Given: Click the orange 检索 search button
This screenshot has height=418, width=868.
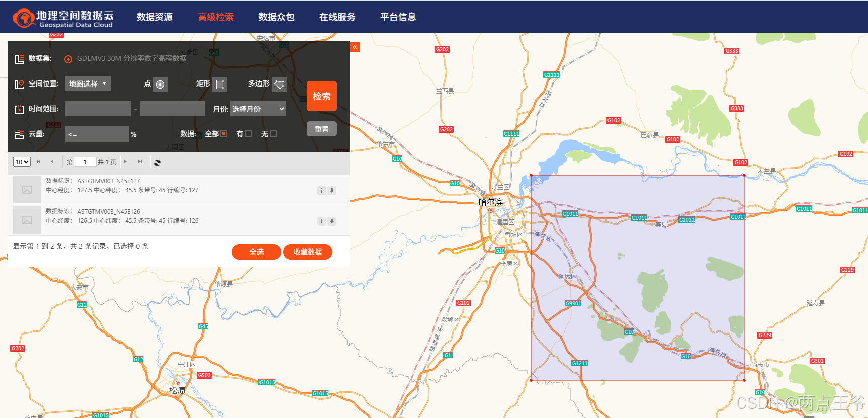Looking at the screenshot, I should pyautogui.click(x=322, y=96).
